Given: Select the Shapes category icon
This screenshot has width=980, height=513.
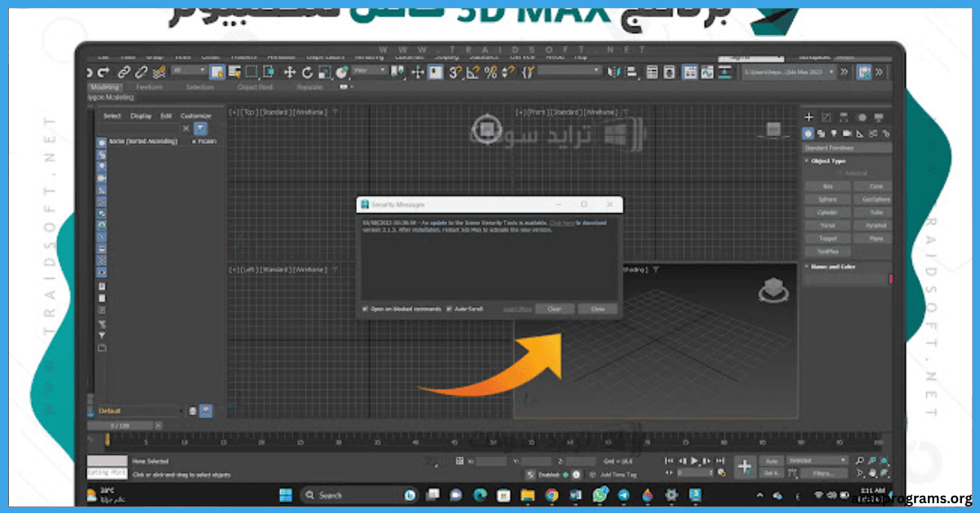Looking at the screenshot, I should click(x=821, y=133).
